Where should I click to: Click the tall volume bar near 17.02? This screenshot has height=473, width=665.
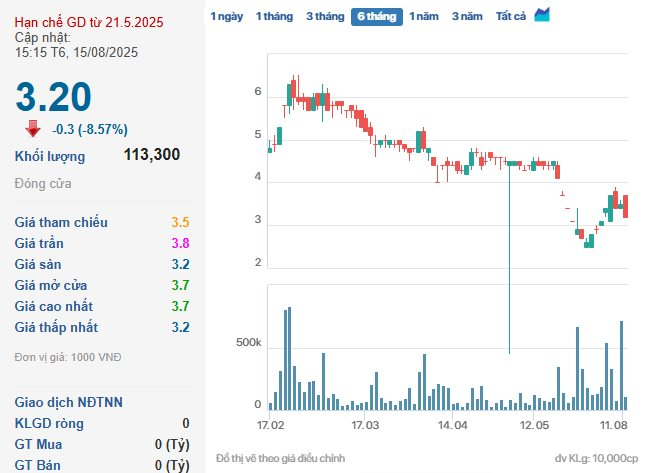tap(289, 358)
